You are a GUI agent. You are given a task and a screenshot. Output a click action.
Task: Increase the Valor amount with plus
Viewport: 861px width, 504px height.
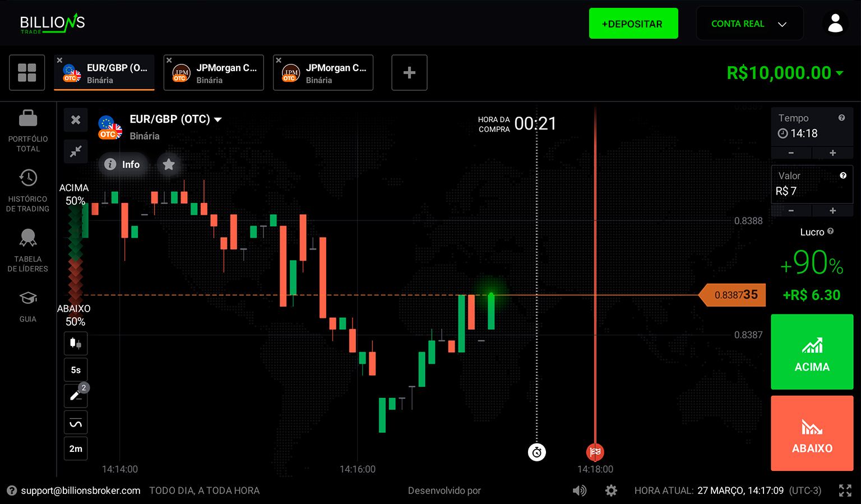[832, 211]
